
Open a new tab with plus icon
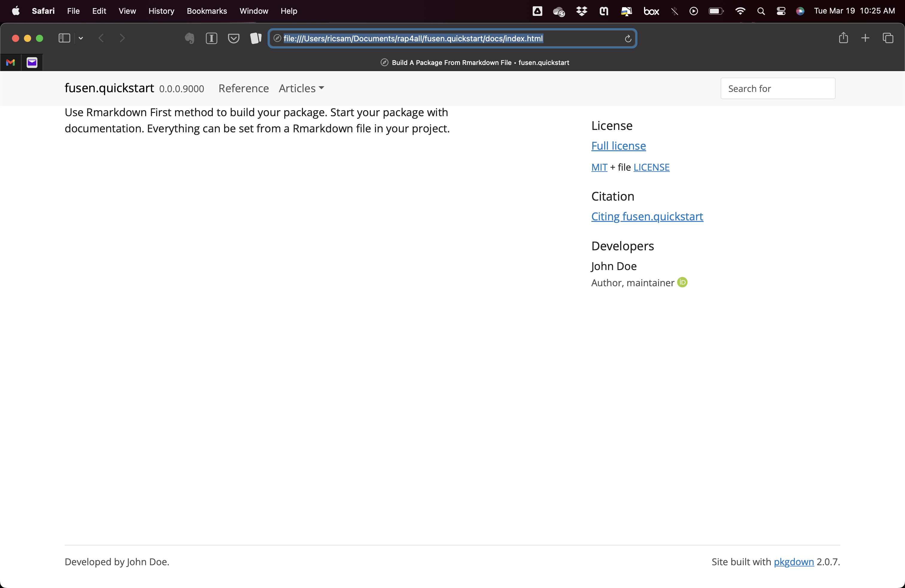point(865,38)
